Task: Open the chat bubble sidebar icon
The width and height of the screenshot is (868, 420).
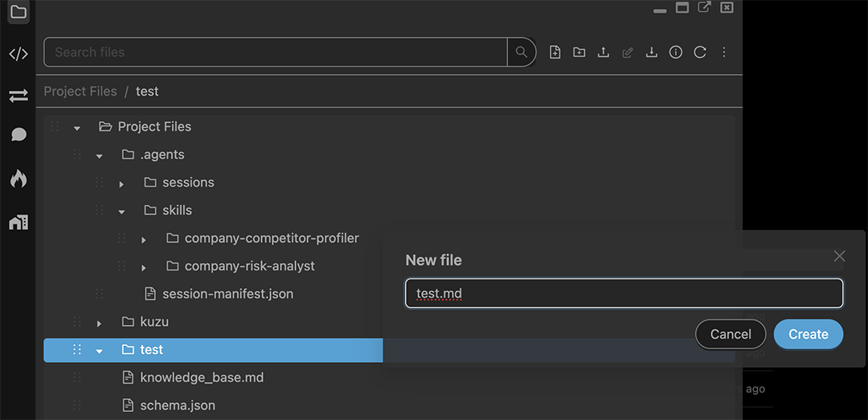Action: tap(18, 134)
